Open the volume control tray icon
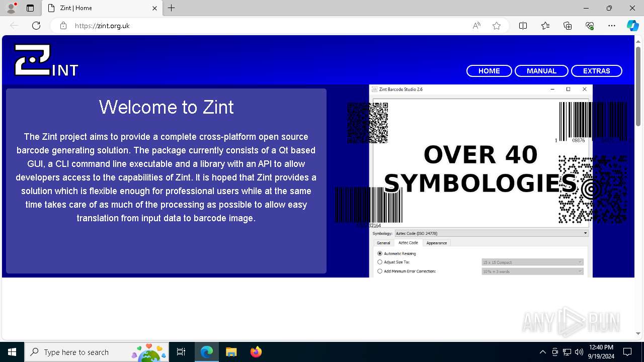This screenshot has height=362, width=644. [x=579, y=352]
